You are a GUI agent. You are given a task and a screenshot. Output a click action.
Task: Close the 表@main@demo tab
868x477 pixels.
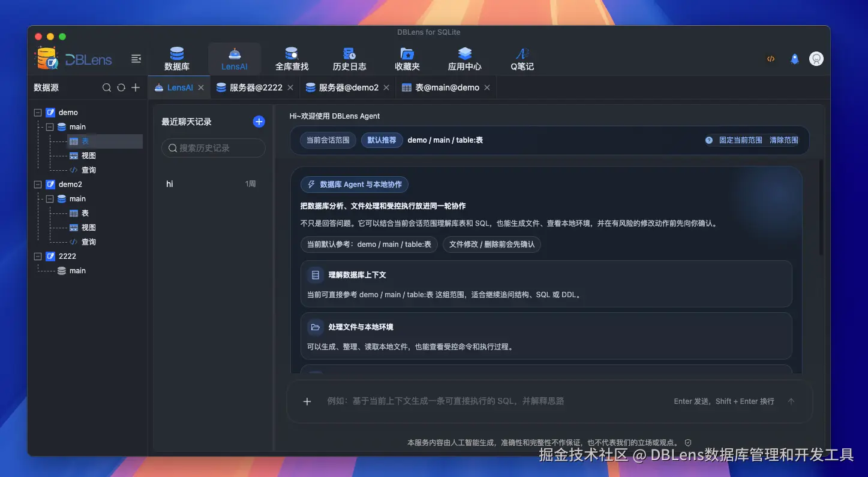point(487,87)
